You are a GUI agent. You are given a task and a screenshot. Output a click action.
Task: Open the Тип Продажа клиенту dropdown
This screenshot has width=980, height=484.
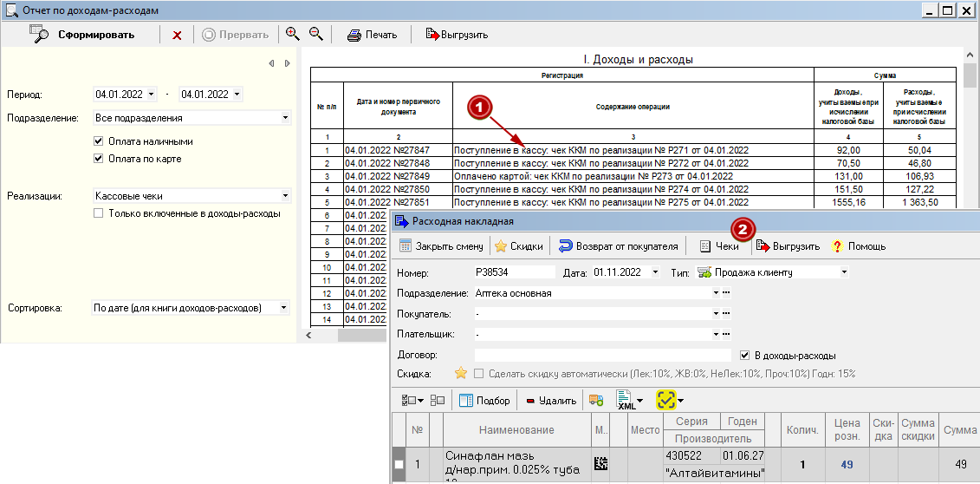pos(844,272)
